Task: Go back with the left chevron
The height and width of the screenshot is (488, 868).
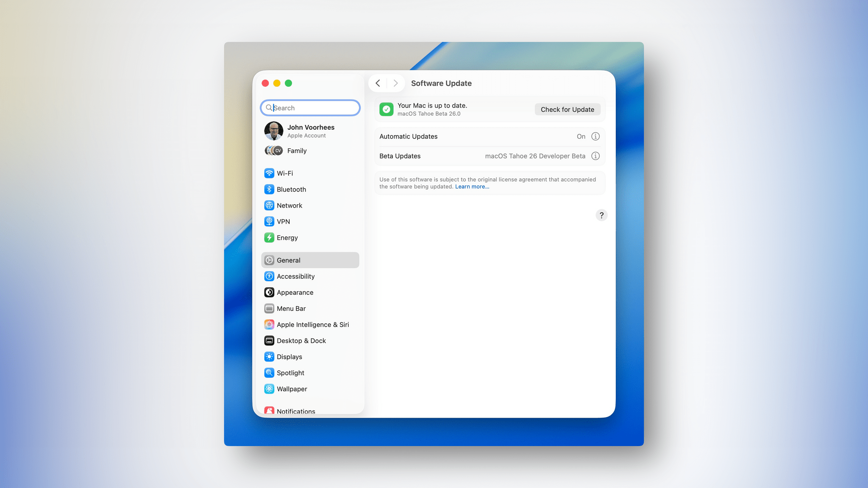Action: pyautogui.click(x=378, y=83)
